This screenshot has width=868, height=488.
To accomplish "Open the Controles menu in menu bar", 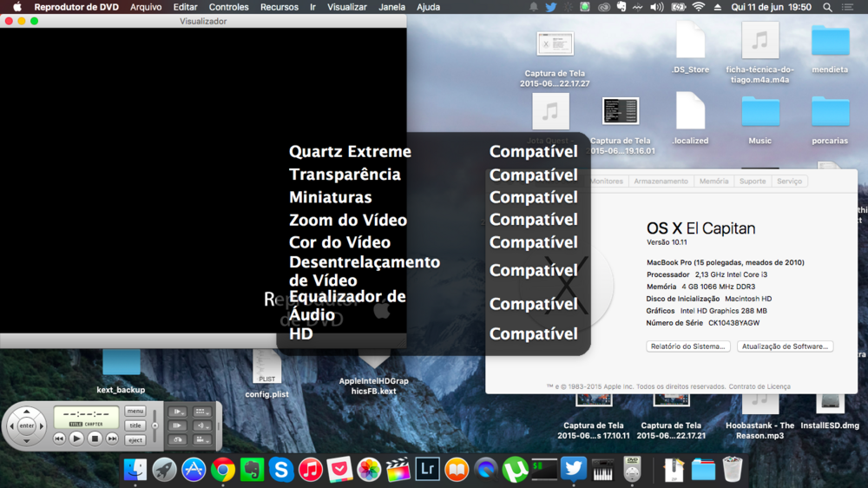I will [x=229, y=7].
